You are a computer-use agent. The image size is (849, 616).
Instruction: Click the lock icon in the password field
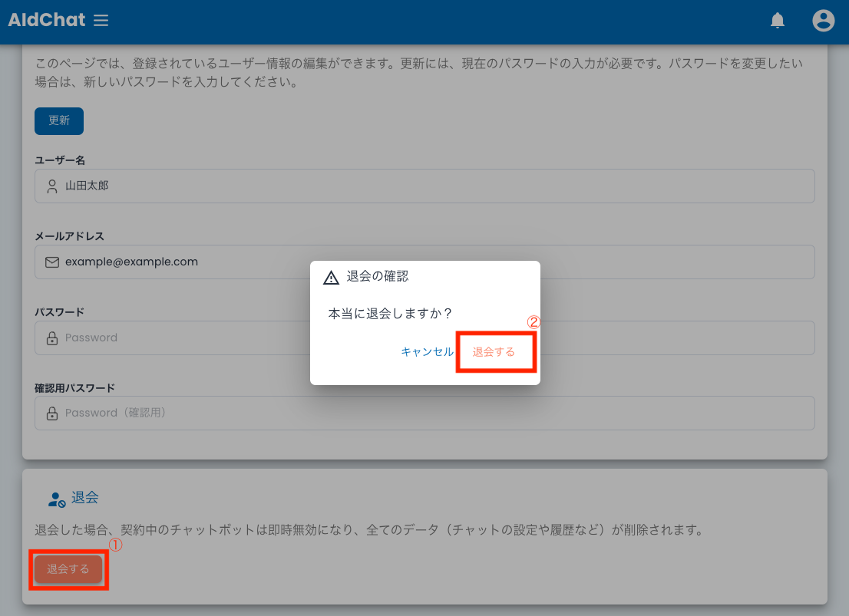point(51,338)
